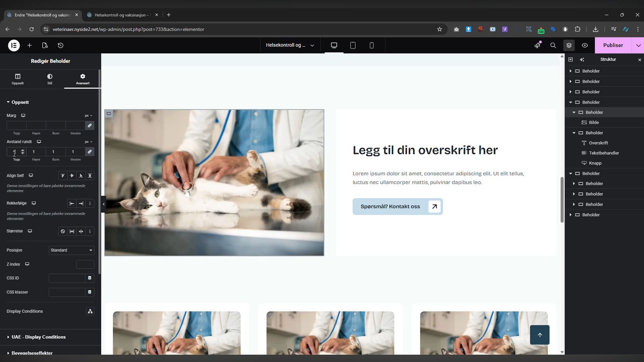The height and width of the screenshot is (362, 644).
Task: Click the Struktur collapse all icon
Action: (570, 60)
